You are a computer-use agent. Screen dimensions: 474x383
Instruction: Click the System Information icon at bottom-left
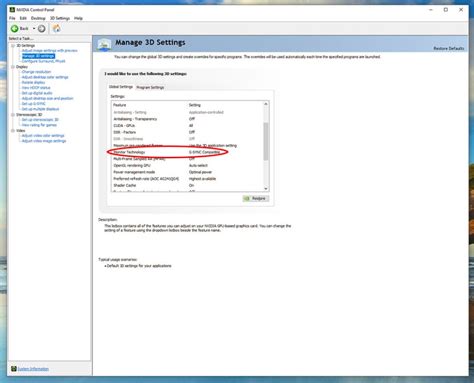click(x=14, y=369)
